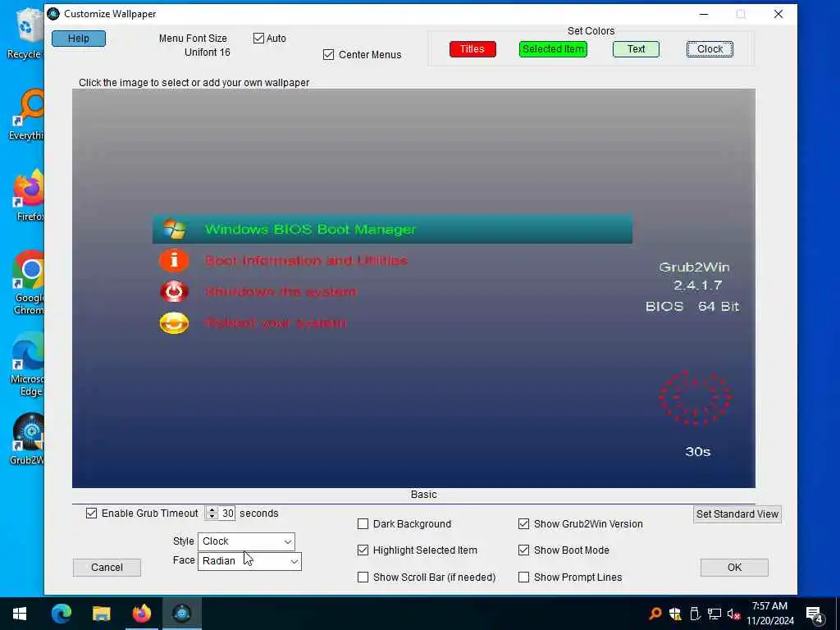Open the Microsoft Edge desktop shortcut
Image resolution: width=840 pixels, height=630 pixels.
tap(27, 364)
